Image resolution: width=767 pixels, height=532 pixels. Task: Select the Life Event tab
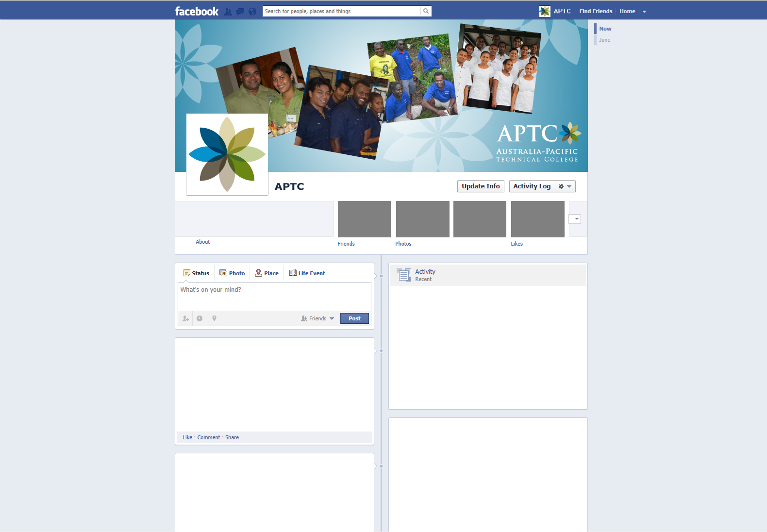pyautogui.click(x=307, y=273)
